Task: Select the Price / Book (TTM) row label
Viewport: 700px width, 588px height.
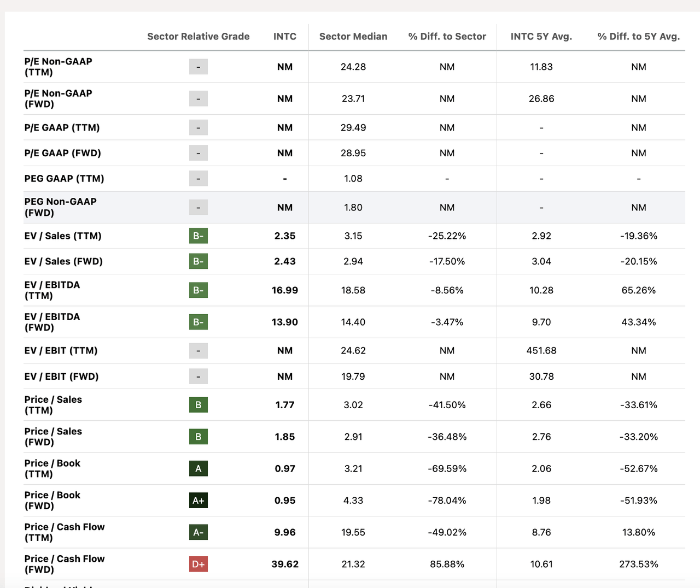Action: [x=52, y=468]
